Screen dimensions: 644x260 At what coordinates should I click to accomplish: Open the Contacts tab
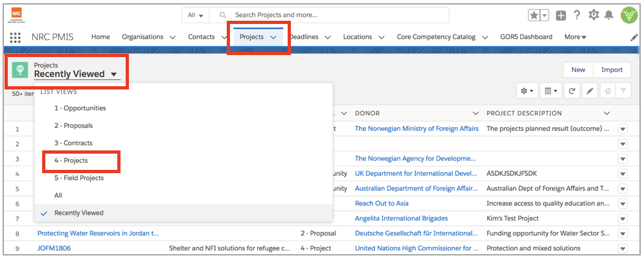coord(201,37)
